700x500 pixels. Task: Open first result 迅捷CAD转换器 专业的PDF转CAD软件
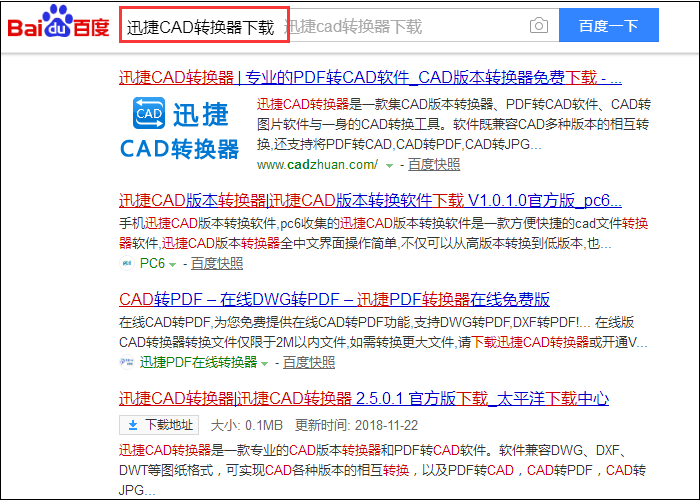(x=370, y=78)
